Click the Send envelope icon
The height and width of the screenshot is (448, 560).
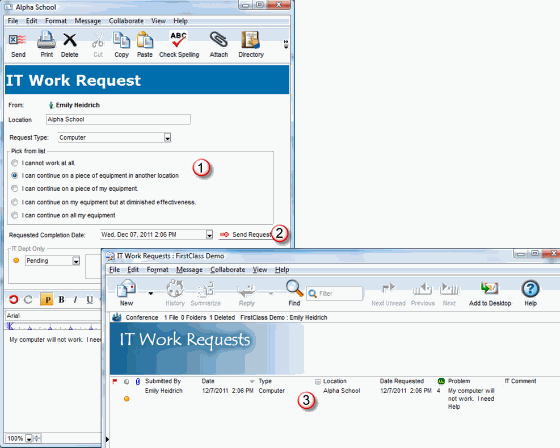pyautogui.click(x=18, y=40)
